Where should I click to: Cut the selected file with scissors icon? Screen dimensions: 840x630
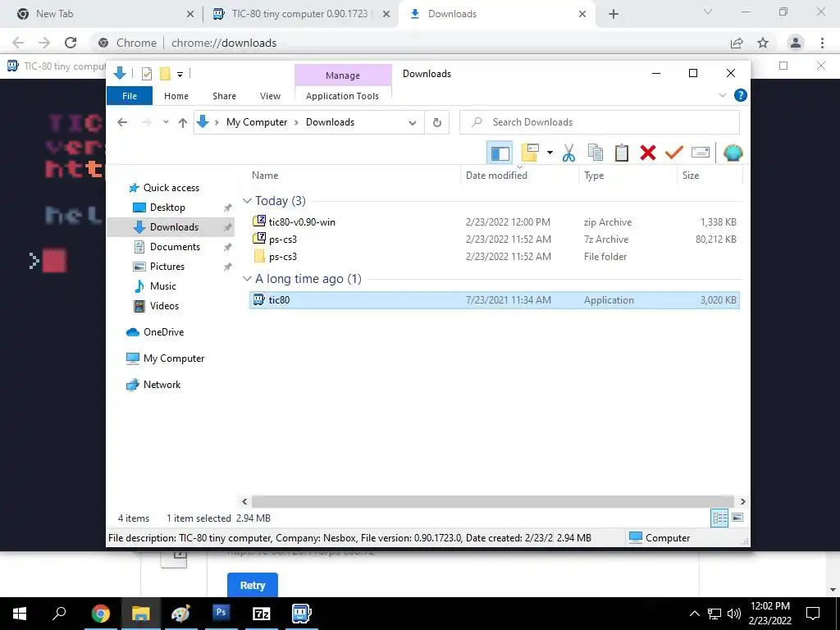coord(569,153)
